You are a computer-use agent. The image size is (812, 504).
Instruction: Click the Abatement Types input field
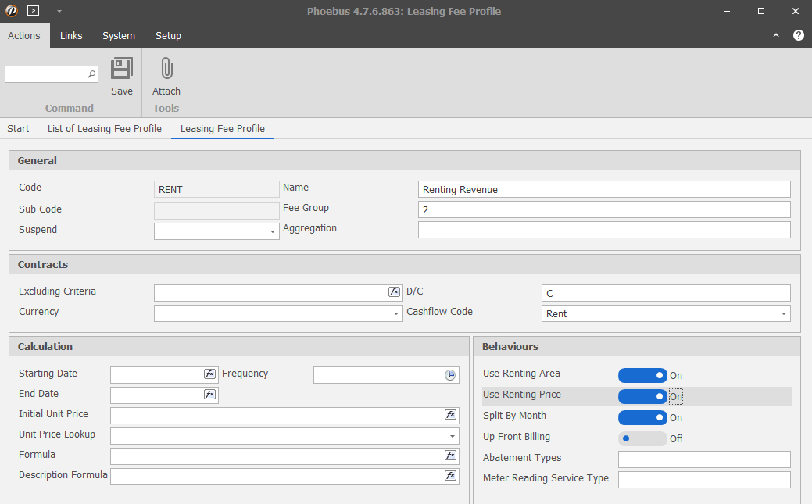(703, 459)
